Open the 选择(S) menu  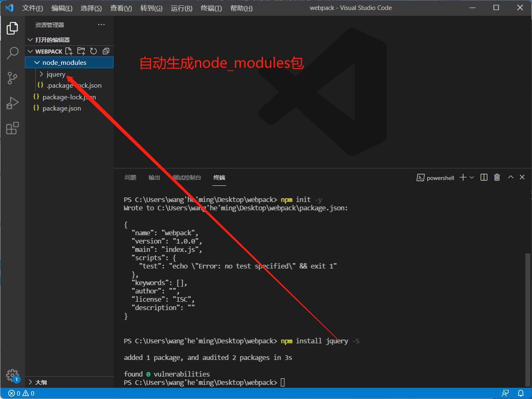tap(91, 8)
